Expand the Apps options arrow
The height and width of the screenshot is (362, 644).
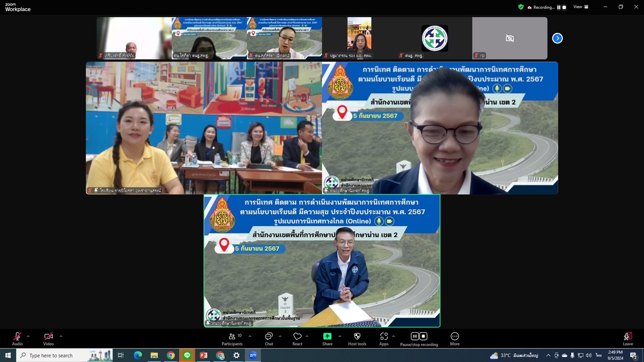click(x=393, y=336)
